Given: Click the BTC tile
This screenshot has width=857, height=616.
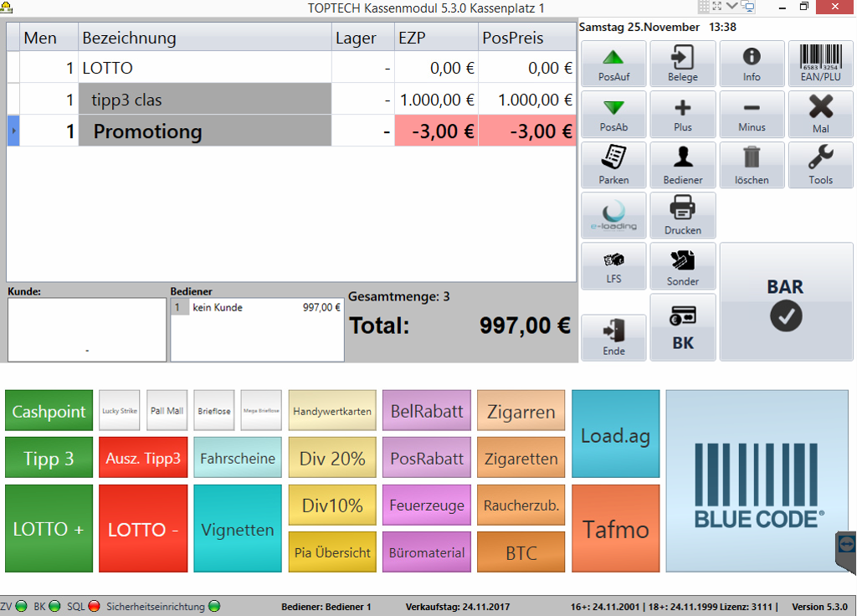Looking at the screenshot, I should pos(521,552).
